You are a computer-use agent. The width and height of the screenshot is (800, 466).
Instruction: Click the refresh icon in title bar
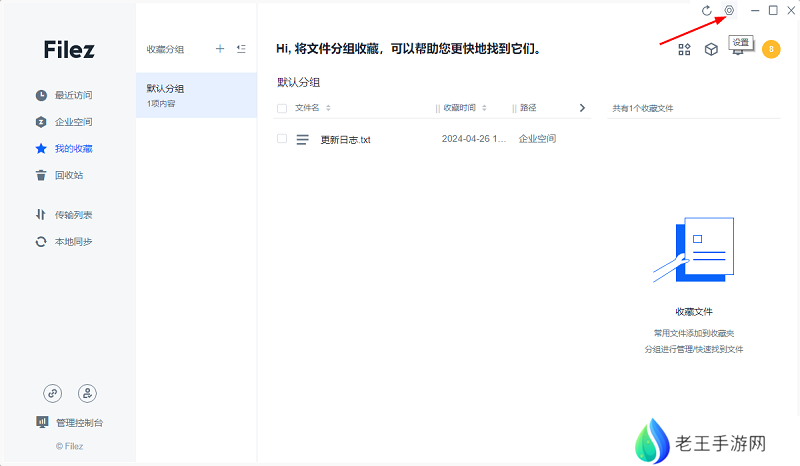(707, 11)
